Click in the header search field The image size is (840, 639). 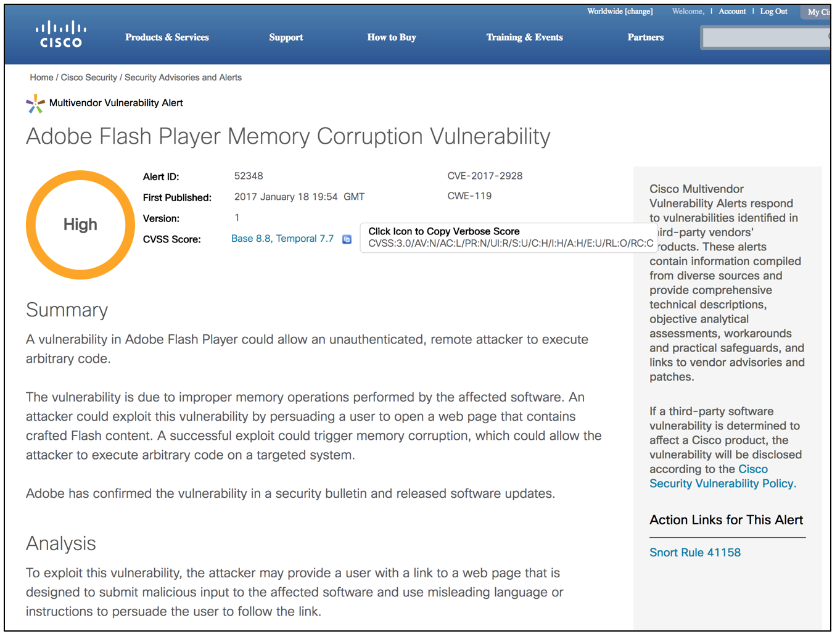pos(765,38)
